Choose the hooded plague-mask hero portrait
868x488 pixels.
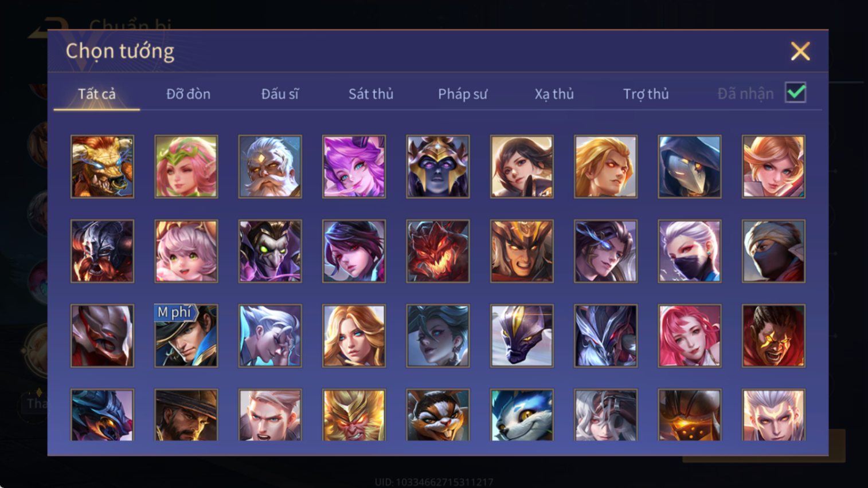coord(690,167)
